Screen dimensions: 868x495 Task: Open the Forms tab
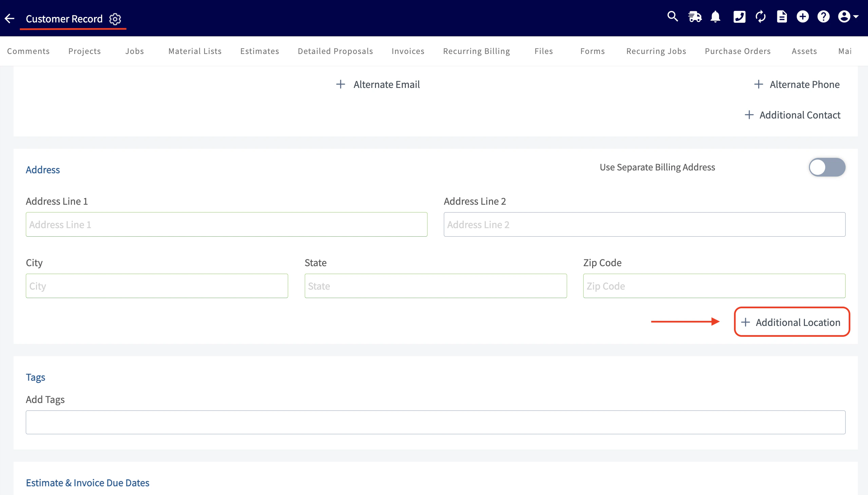[x=592, y=51]
